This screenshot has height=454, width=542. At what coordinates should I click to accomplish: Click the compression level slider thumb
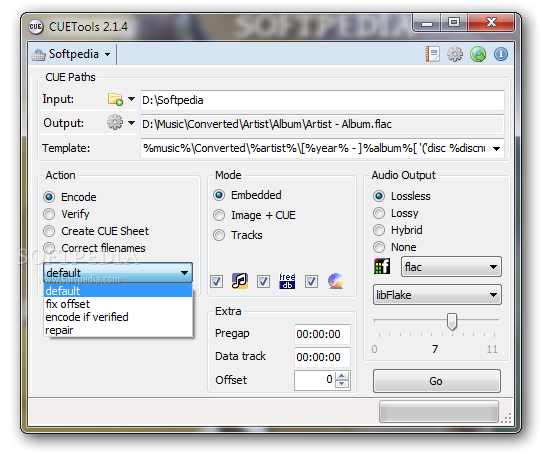click(451, 321)
